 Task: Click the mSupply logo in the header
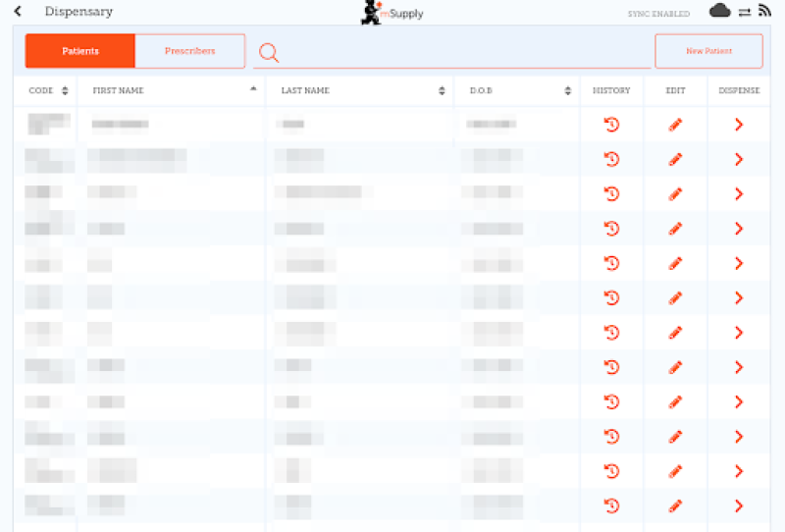pos(392,13)
